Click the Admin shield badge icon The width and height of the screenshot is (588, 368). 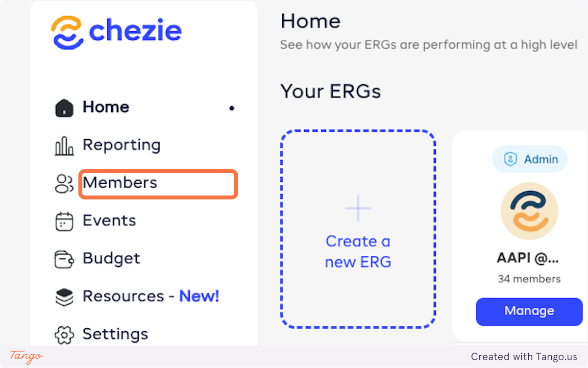click(511, 160)
